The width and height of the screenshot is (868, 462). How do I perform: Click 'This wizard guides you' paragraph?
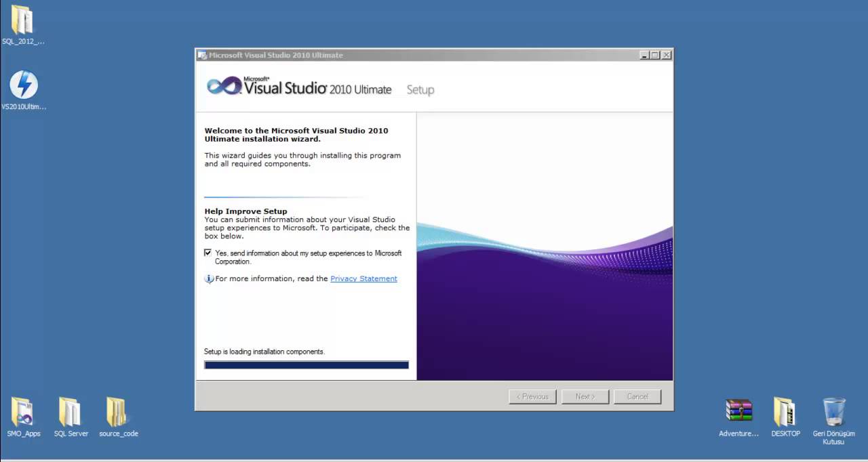[302, 160]
